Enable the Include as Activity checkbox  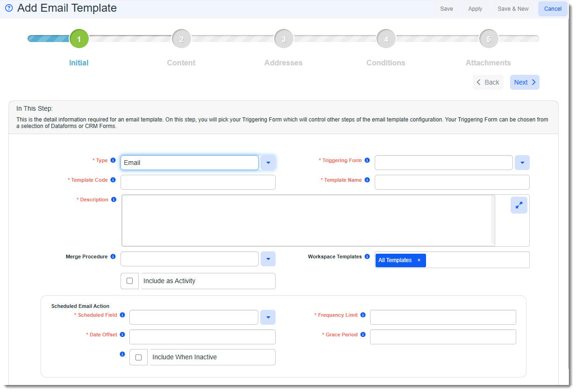[x=130, y=281]
